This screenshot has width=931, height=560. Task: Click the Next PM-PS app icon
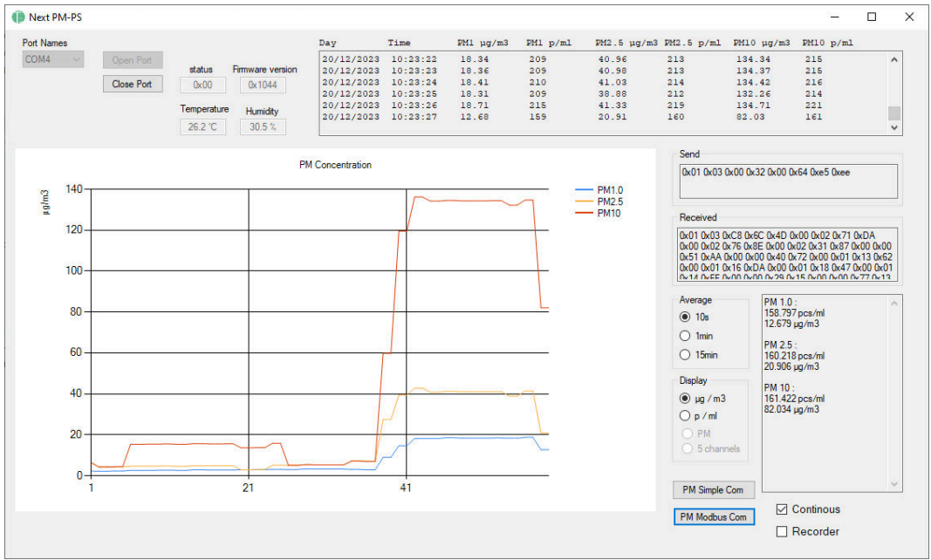click(17, 17)
